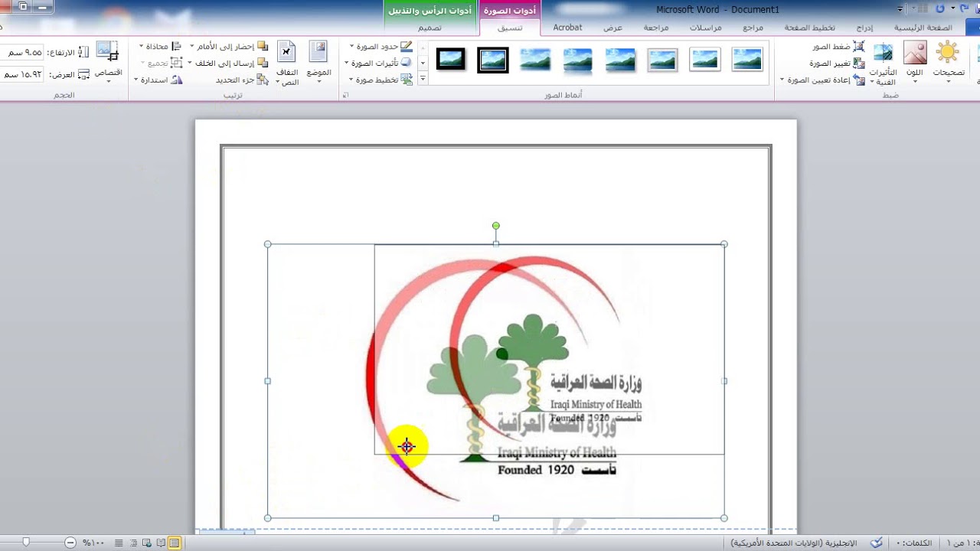
Task: Click the proofing check icon in status bar
Action: click(877, 543)
